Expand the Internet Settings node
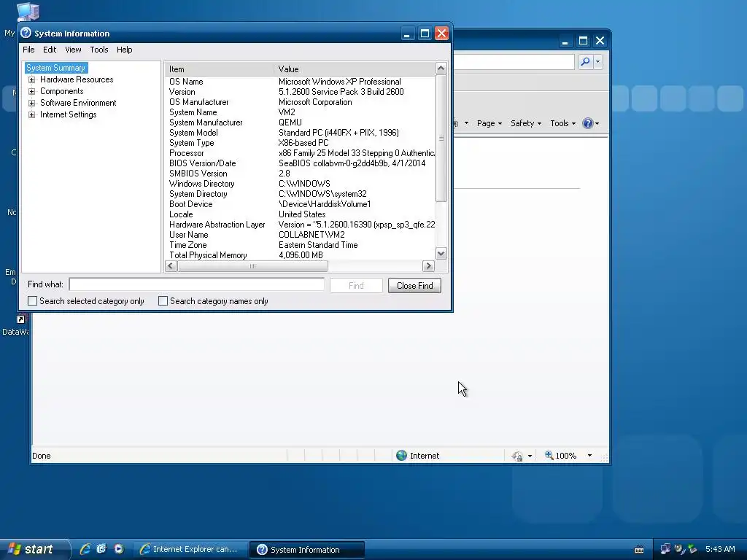The height and width of the screenshot is (560, 747). (x=32, y=114)
